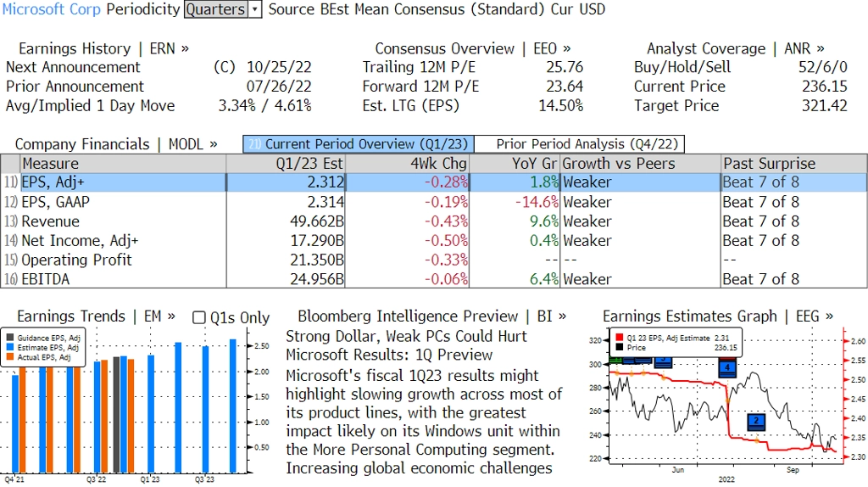Click Target Price value 321.42
This screenshot has height=487, width=868.
pos(824,106)
